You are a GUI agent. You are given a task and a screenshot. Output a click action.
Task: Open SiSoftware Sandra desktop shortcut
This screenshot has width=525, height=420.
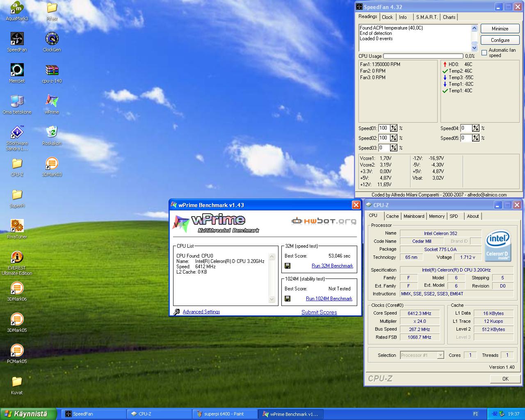tap(17, 138)
